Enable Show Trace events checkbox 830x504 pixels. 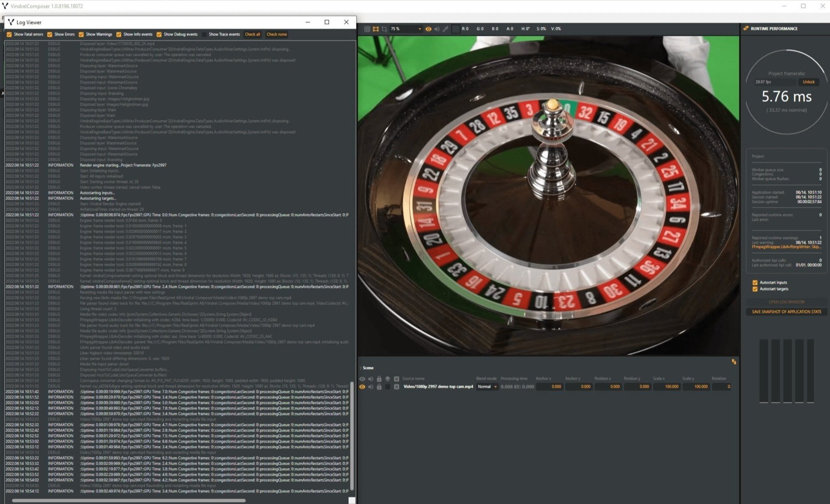pos(204,34)
